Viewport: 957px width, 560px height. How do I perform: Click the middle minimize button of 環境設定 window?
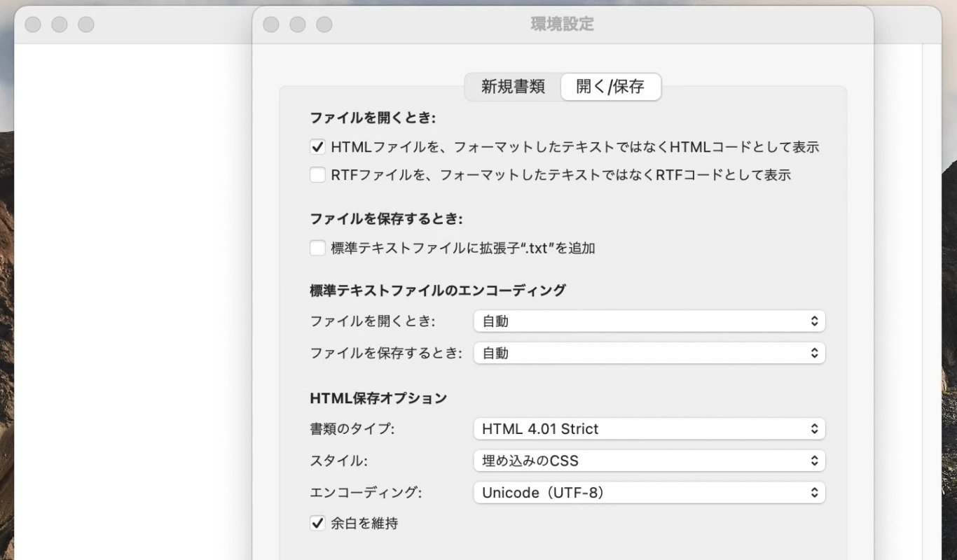pos(298,24)
